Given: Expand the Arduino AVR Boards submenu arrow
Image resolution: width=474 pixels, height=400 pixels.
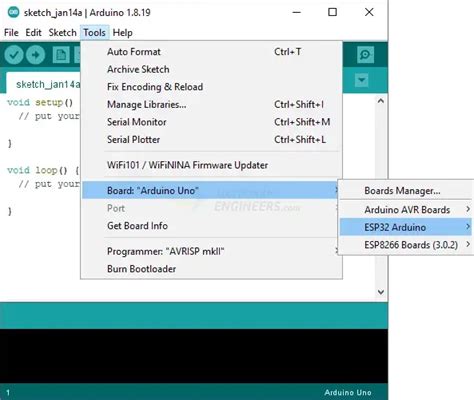Looking at the screenshot, I should 468,209.
